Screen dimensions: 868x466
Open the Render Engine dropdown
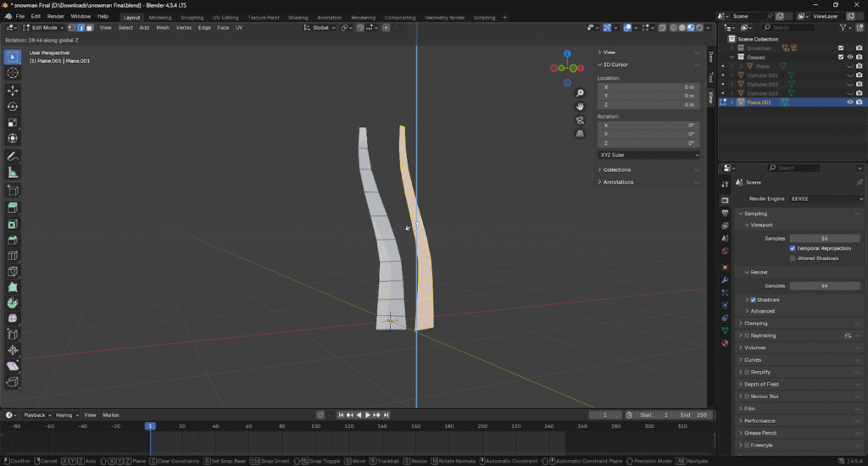[826, 198]
